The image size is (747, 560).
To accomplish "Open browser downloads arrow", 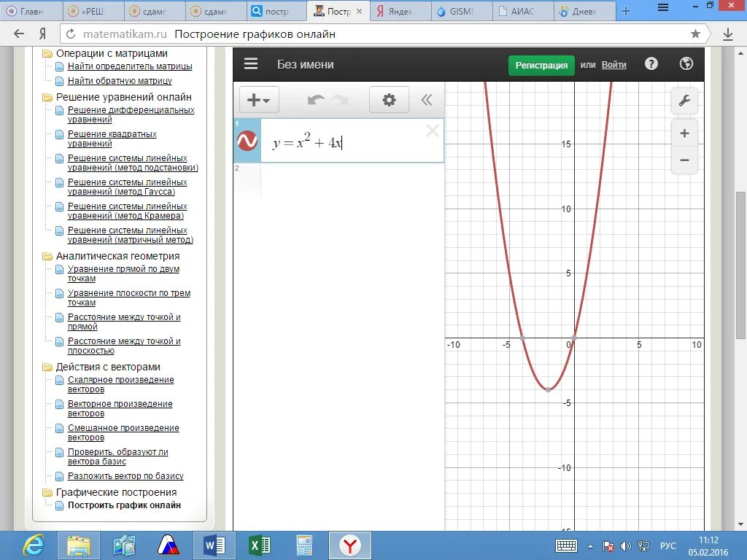I will coord(727,34).
